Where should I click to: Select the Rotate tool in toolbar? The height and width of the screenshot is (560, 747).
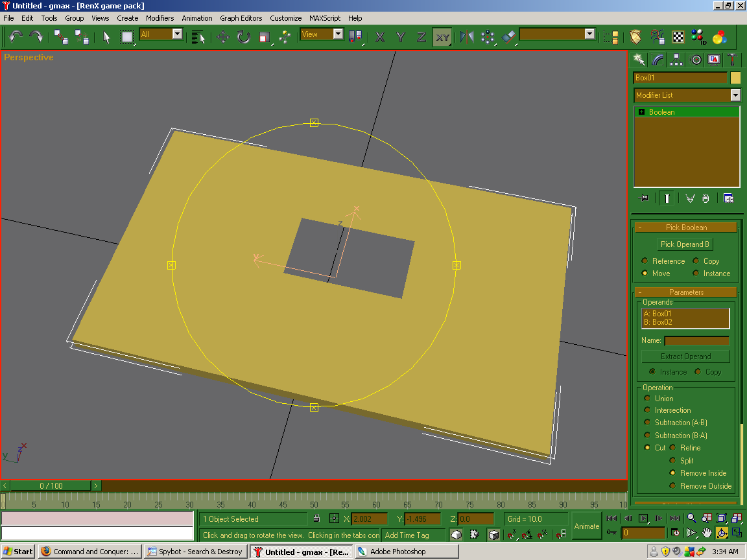point(243,37)
